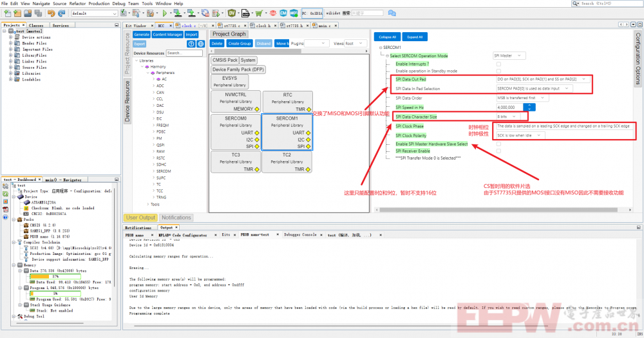Click the MCC help question mark icon
Image resolution: width=644 pixels, height=338 pixels.
pos(191,44)
